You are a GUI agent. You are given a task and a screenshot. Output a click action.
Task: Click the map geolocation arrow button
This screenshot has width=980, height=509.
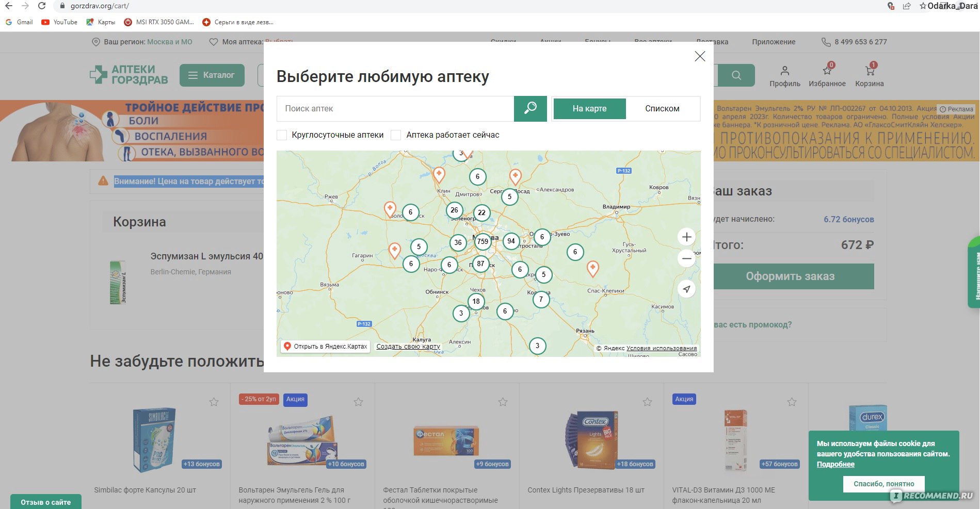[686, 289]
